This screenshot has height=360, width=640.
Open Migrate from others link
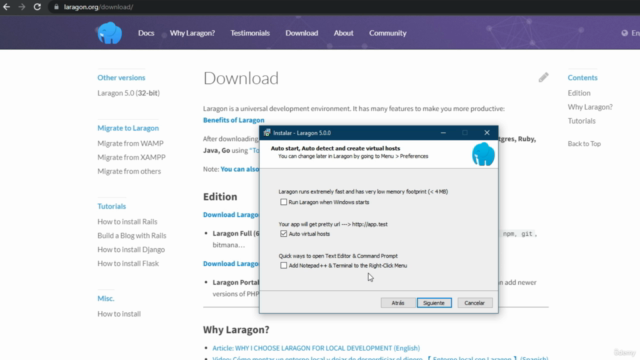[x=129, y=171]
